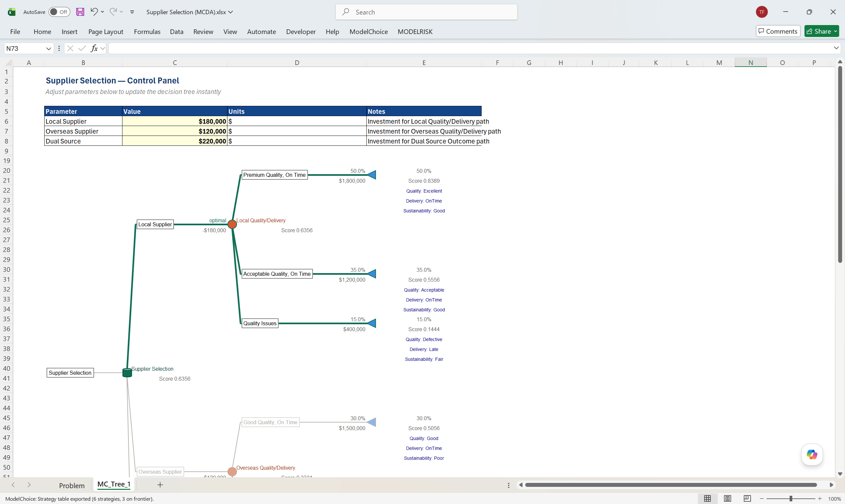
Task: Click the Premium Quality, On Time box
Action: 275,175
